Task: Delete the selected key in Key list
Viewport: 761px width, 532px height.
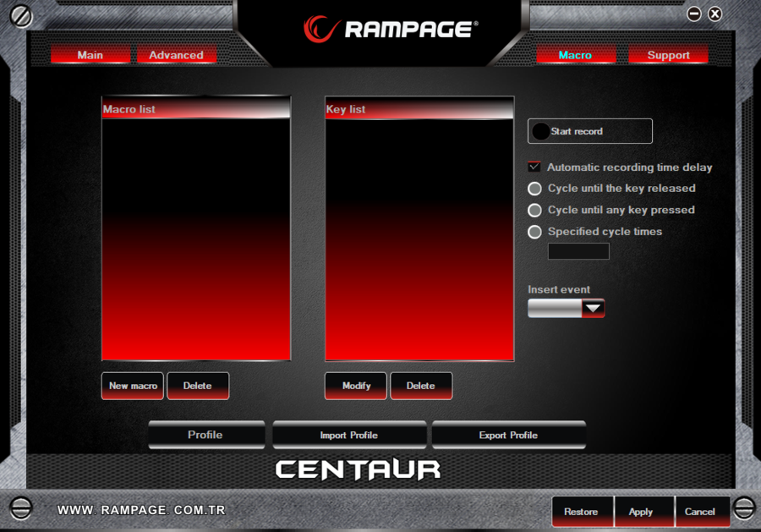Action: pyautogui.click(x=421, y=386)
